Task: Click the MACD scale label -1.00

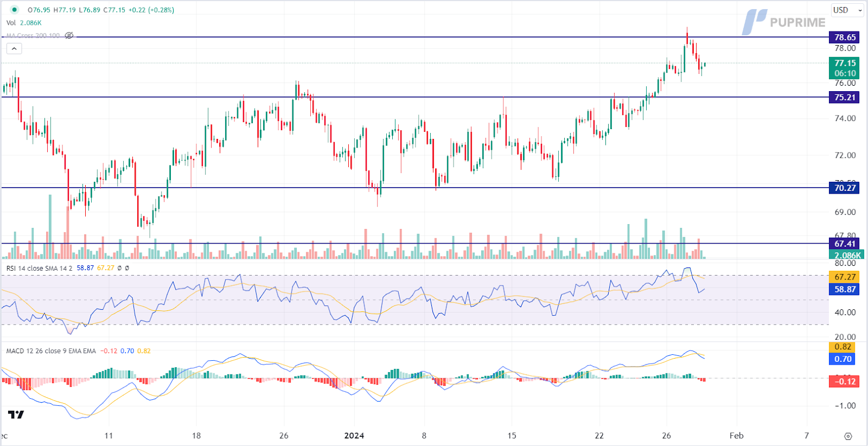Action: tap(844, 406)
